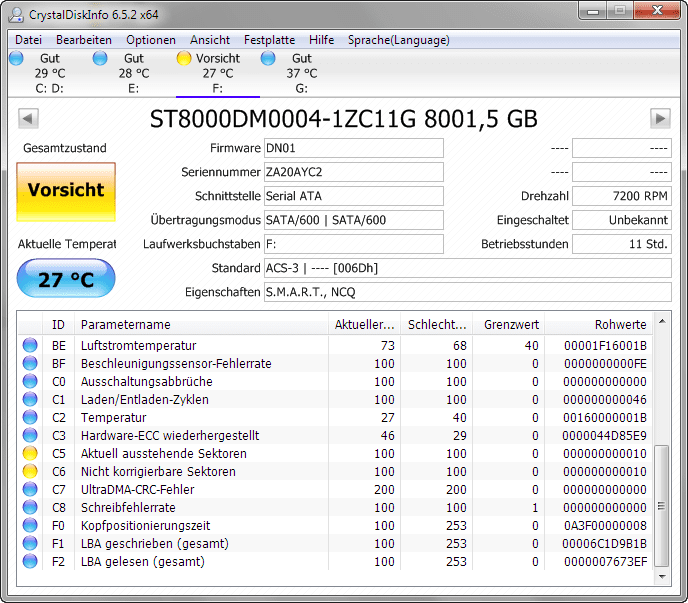Open the Hilfe menu

(322, 40)
